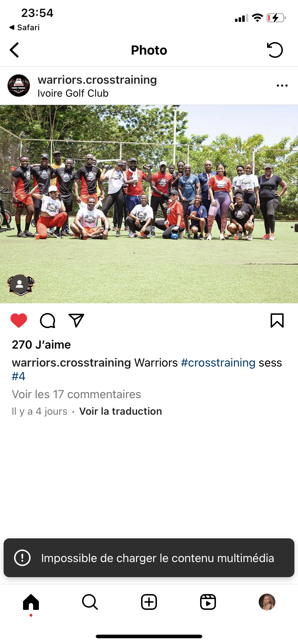
Task: Open warriors.crosstraining username in header
Action: [x=97, y=80]
